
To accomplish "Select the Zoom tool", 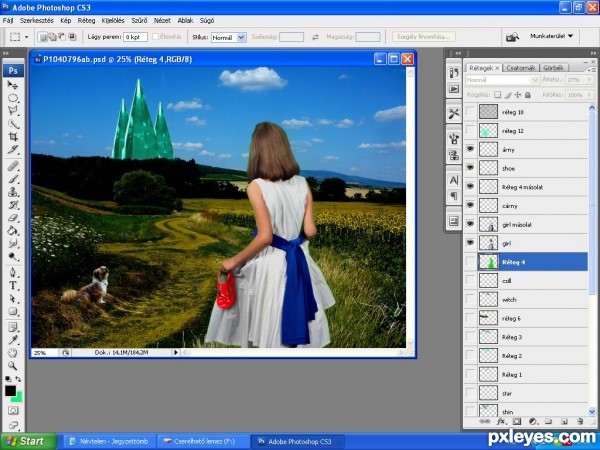I will point(13,366).
